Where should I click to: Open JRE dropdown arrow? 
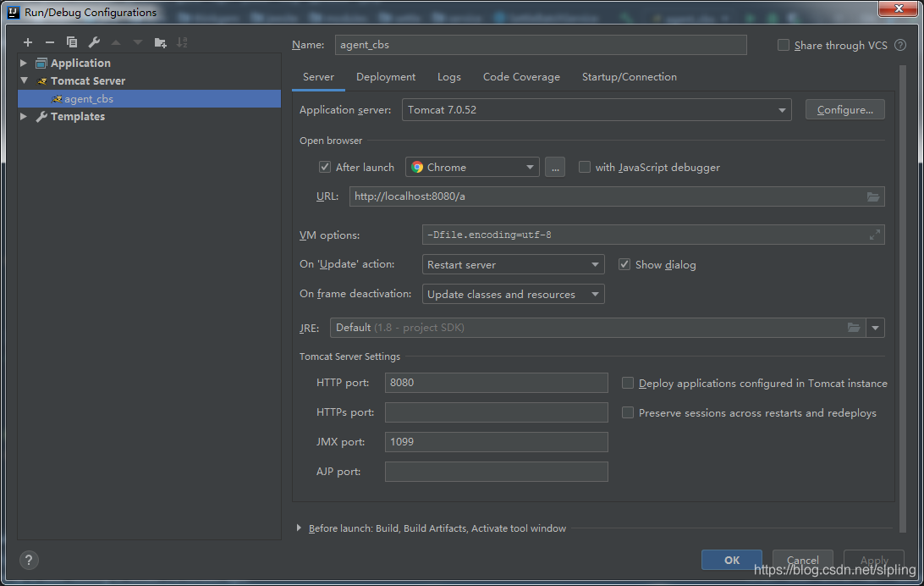pyautogui.click(x=875, y=328)
